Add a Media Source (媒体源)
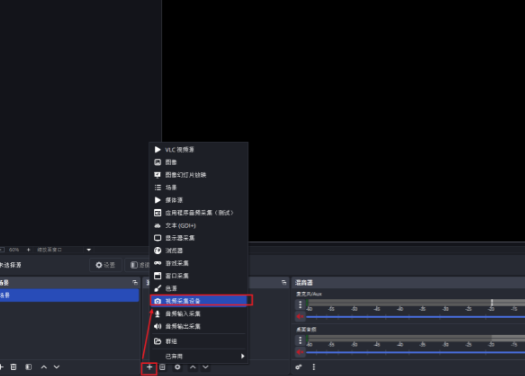 (199, 200)
